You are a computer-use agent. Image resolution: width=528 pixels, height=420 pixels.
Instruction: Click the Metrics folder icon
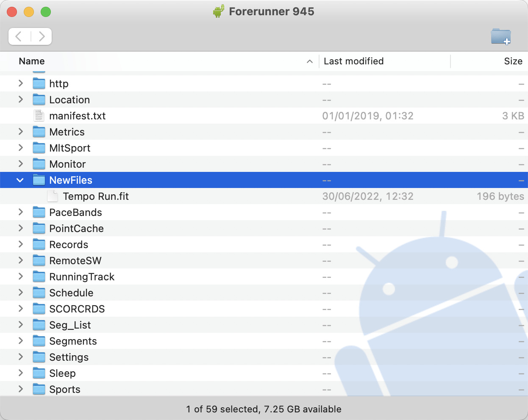pos(39,132)
